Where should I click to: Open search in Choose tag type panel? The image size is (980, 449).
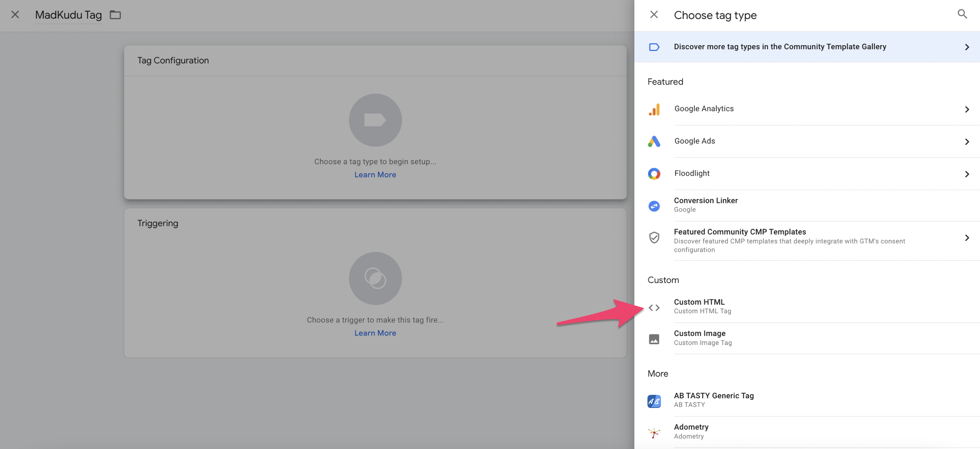962,14
